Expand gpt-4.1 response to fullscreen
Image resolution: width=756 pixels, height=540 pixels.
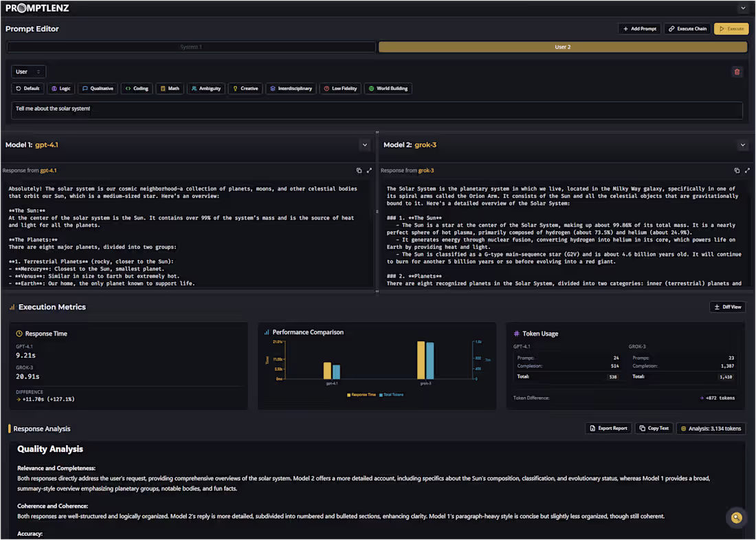[369, 171]
